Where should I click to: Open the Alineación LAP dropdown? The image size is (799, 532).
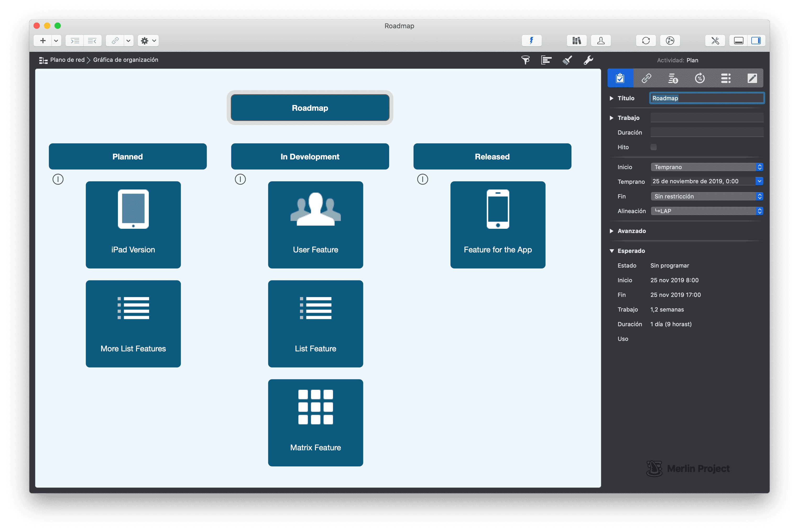click(707, 211)
